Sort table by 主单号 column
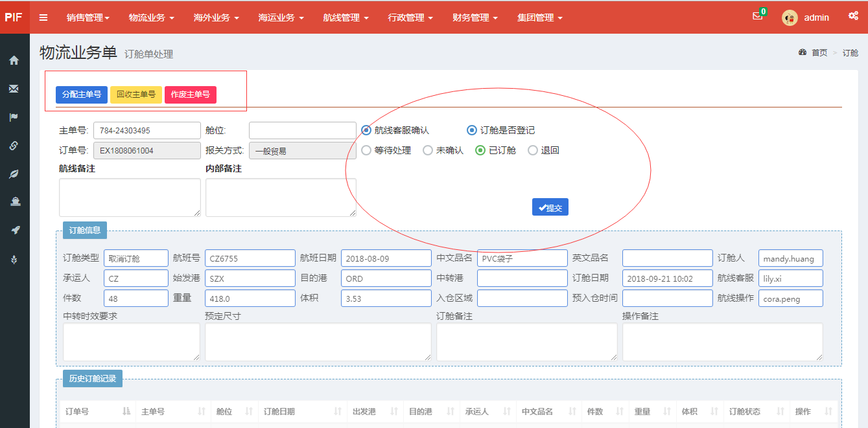 [173, 412]
